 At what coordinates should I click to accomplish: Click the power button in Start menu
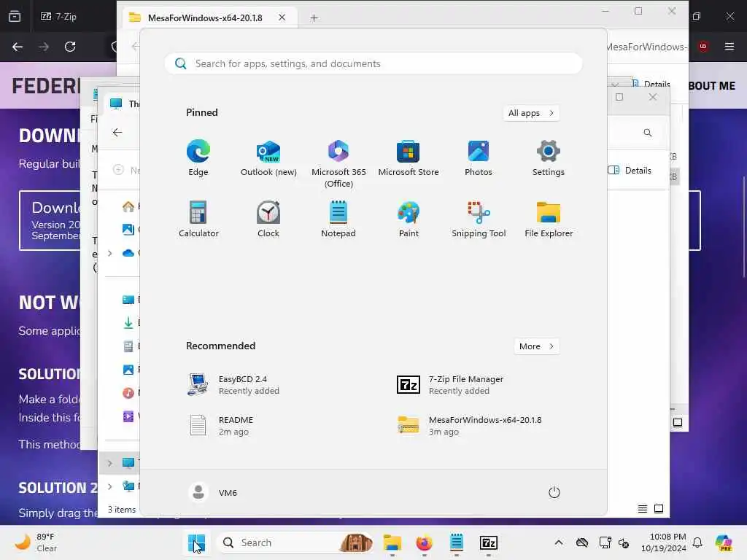point(554,492)
